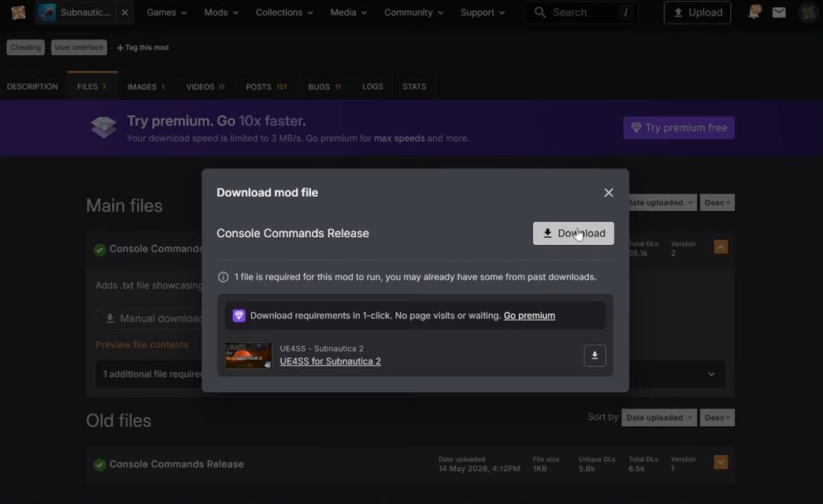Open the Subnautica game thumbnail icon

46,12
